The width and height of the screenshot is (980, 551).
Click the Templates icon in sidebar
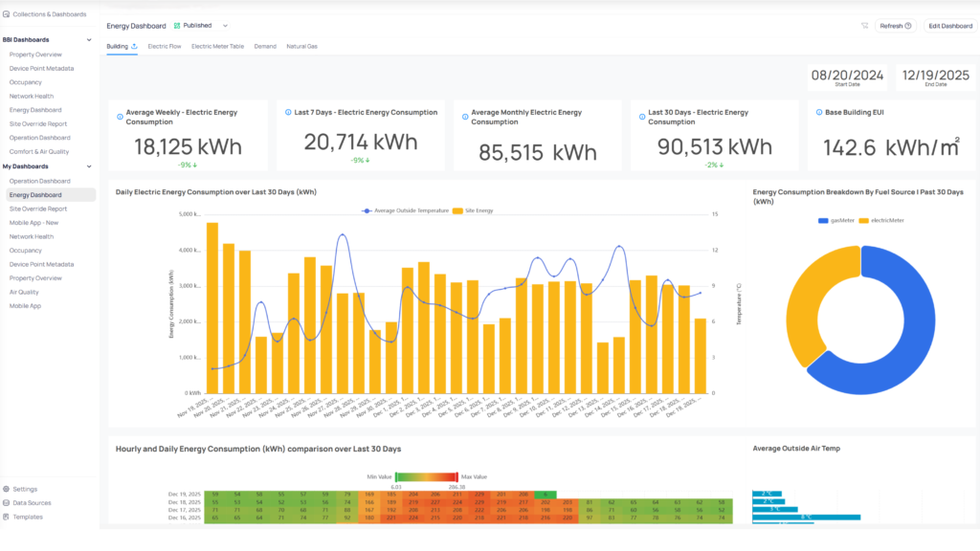click(x=6, y=517)
